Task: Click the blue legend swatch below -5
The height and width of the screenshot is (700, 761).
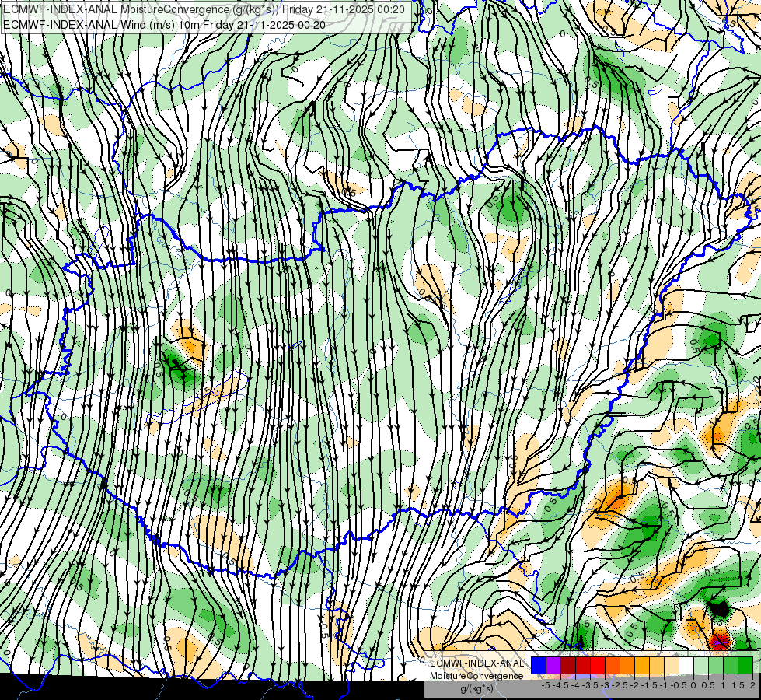Action: 539,665
